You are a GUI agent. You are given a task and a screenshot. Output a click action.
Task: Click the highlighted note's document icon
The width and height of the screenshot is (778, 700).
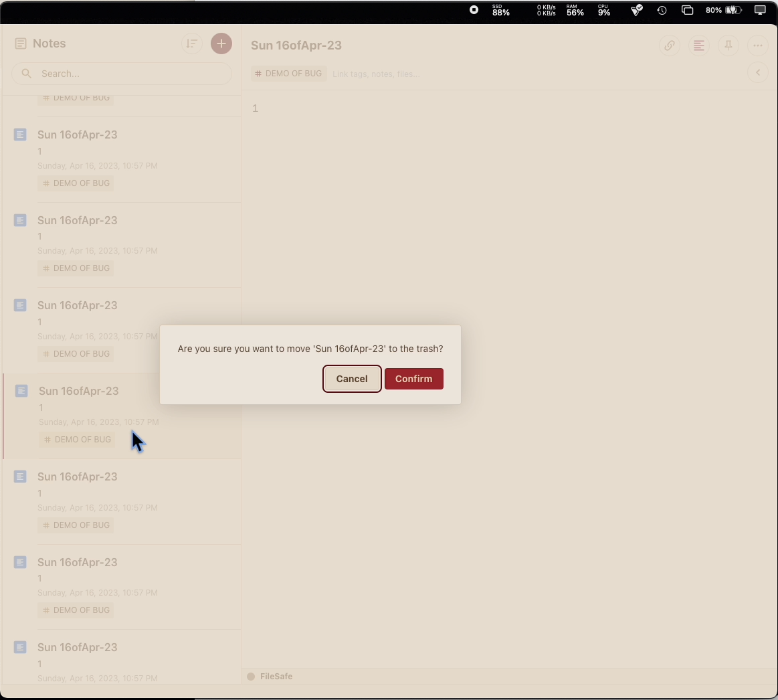(21, 391)
